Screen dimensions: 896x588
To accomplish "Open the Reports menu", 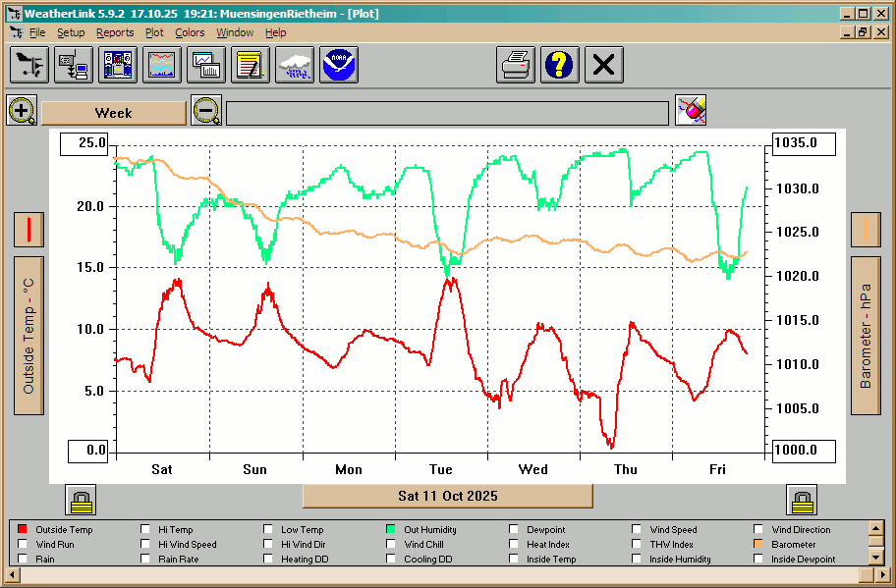I will (115, 32).
